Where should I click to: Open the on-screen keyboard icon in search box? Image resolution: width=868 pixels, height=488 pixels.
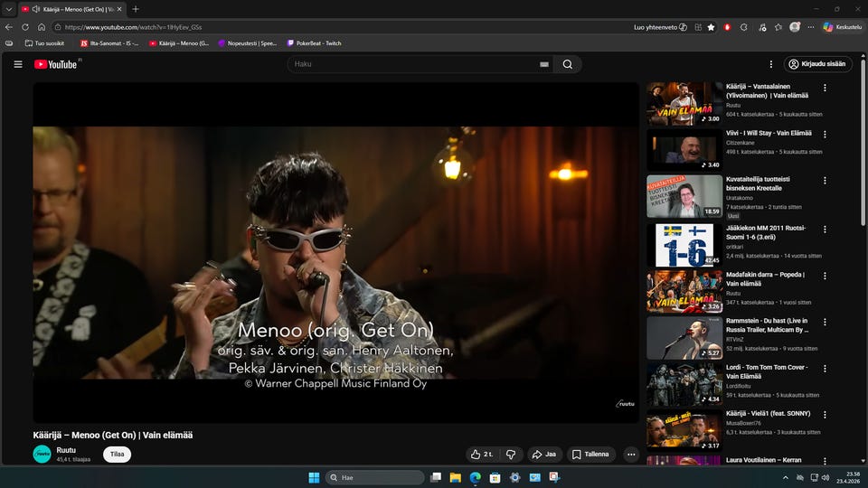pyautogui.click(x=543, y=64)
